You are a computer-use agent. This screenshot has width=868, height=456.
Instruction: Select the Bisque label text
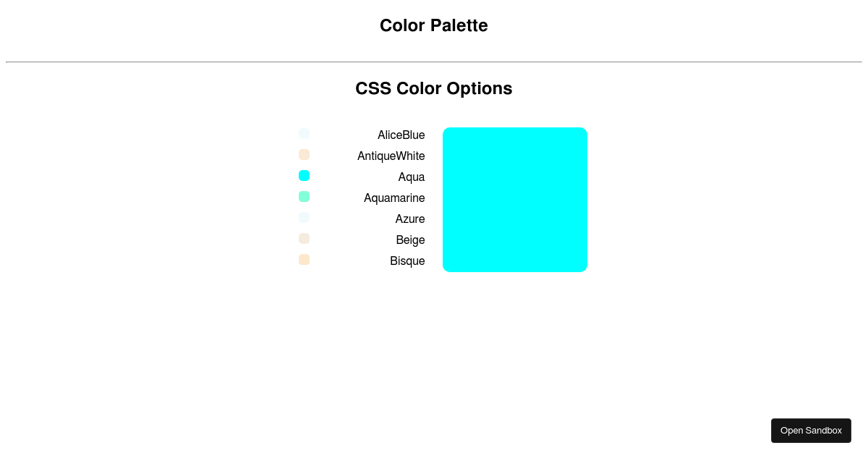[407, 261]
